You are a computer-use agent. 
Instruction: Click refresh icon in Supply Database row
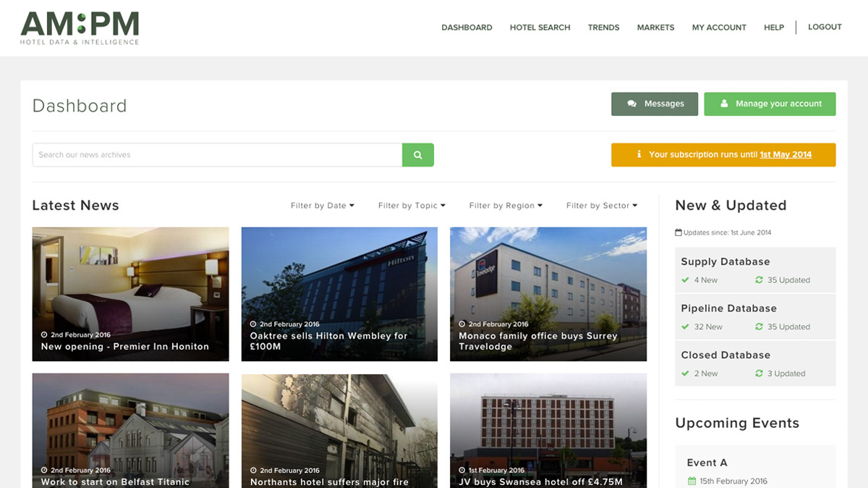759,280
